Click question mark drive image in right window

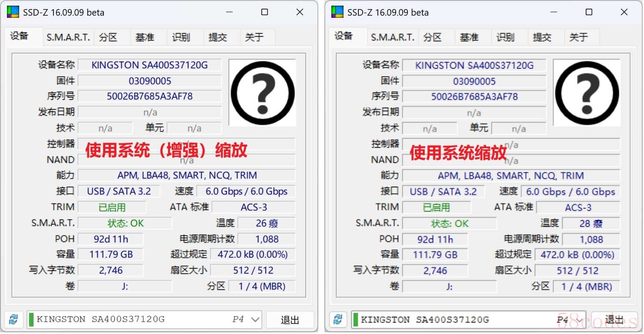(x=587, y=93)
